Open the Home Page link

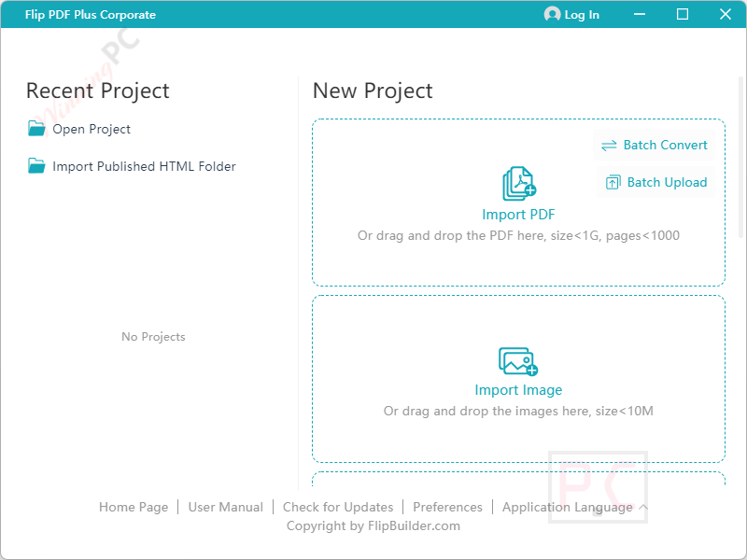(134, 507)
